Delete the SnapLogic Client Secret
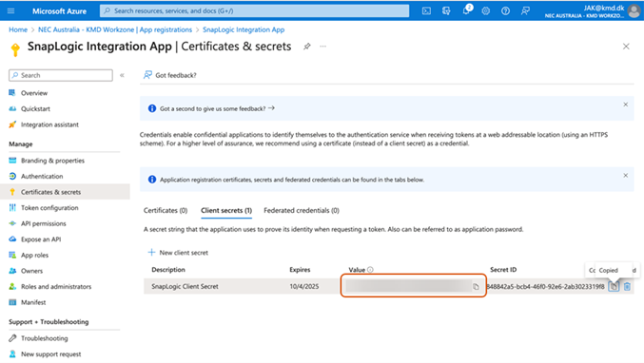 tap(627, 286)
